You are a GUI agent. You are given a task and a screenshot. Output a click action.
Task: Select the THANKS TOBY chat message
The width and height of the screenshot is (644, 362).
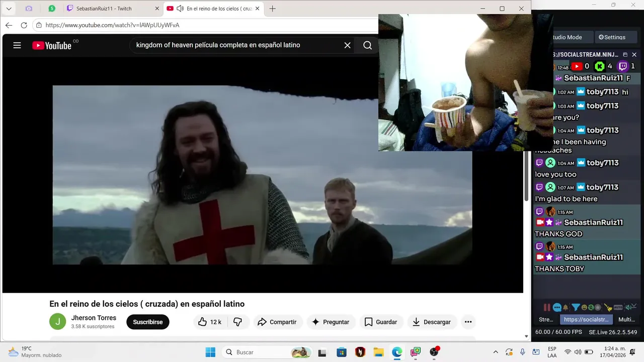pyautogui.click(x=559, y=268)
